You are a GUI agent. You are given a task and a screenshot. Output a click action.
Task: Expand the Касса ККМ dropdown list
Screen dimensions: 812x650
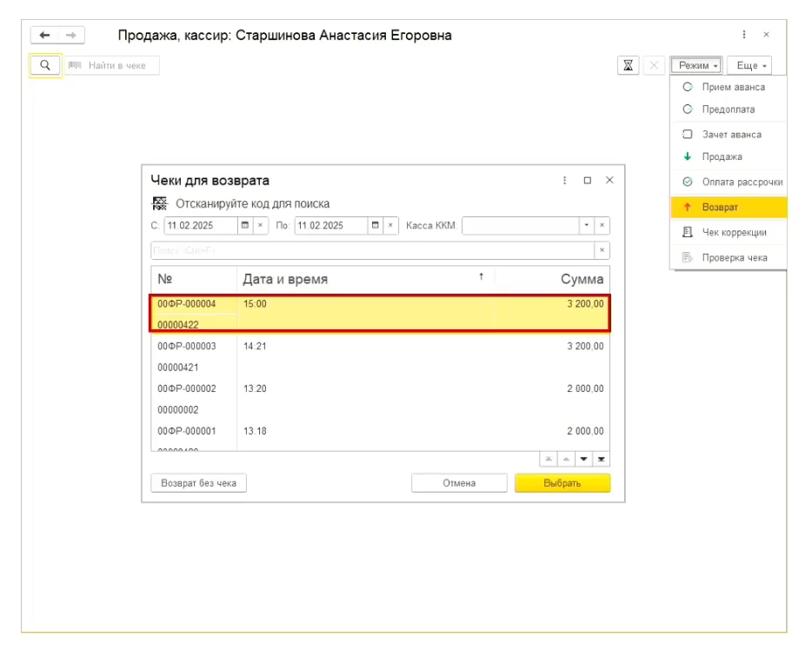click(x=587, y=226)
